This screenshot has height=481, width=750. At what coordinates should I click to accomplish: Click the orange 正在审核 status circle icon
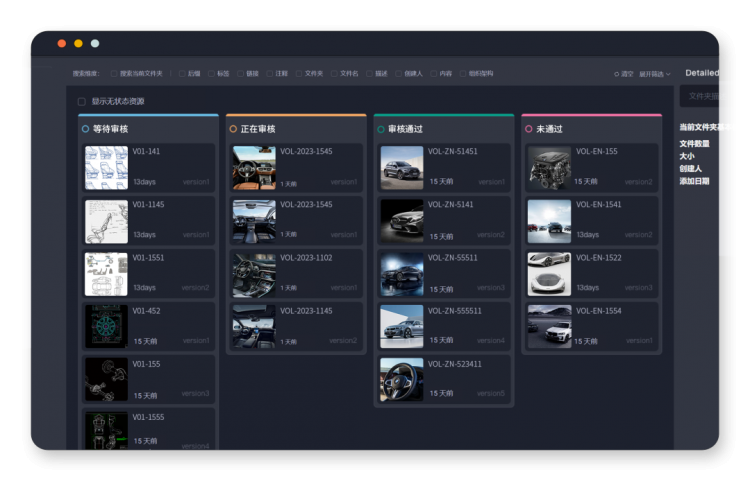point(233,129)
